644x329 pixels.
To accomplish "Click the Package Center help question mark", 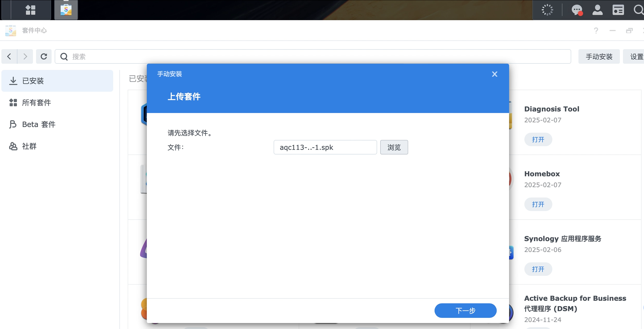I will click(596, 31).
